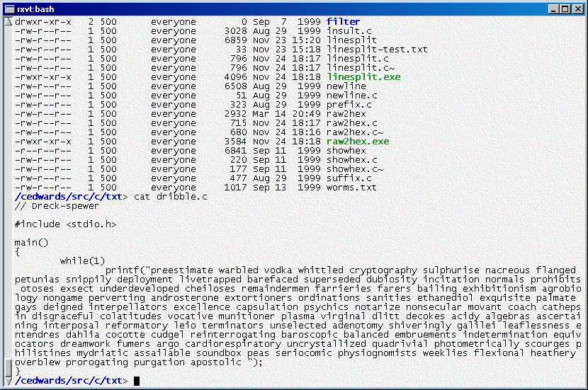This screenshot has width=588, height=390.
Task: Click the cursor block at the bottom prompt
Action: (137, 381)
